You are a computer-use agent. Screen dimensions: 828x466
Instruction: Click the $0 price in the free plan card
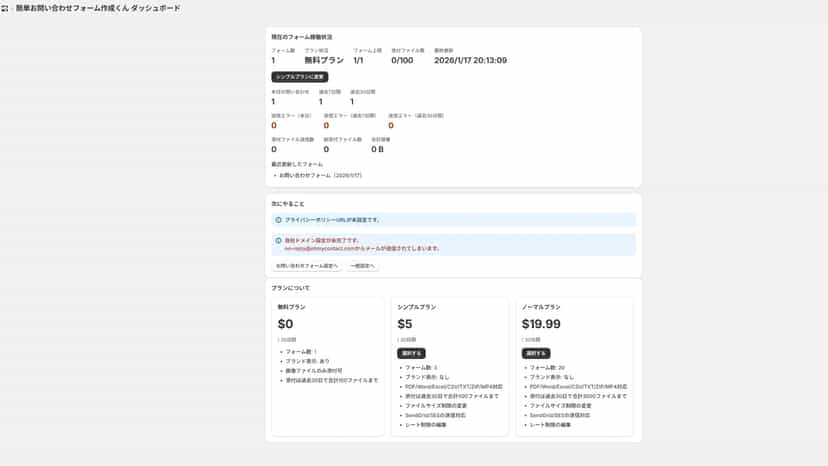[286, 324]
